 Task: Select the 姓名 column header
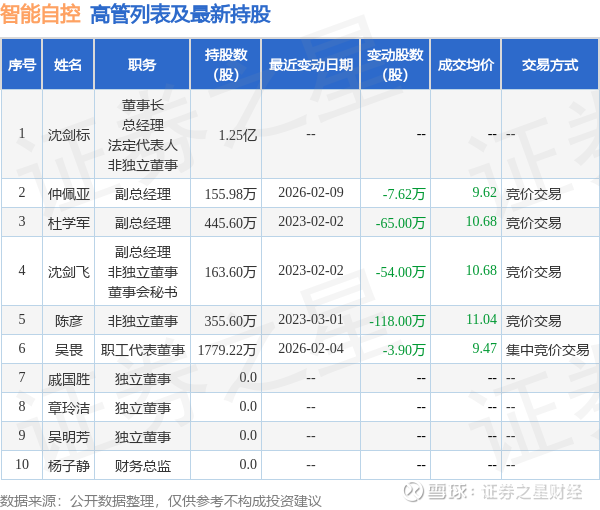pos(68,65)
